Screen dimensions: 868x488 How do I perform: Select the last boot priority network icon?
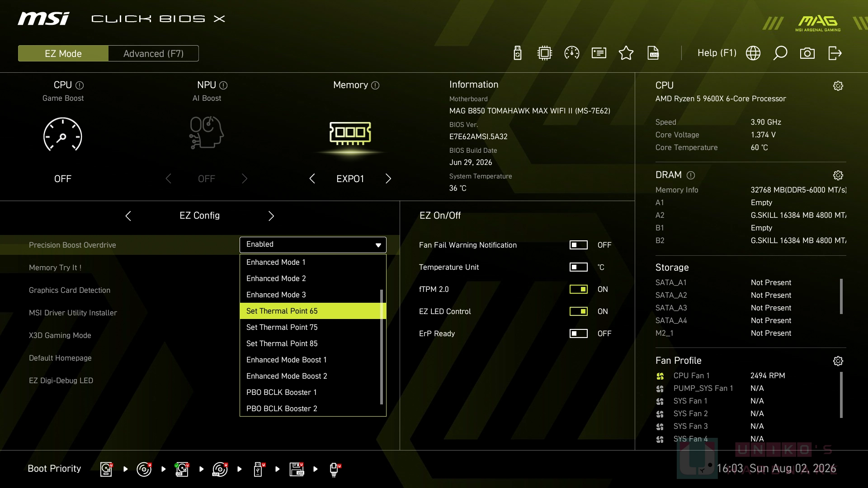(x=334, y=469)
